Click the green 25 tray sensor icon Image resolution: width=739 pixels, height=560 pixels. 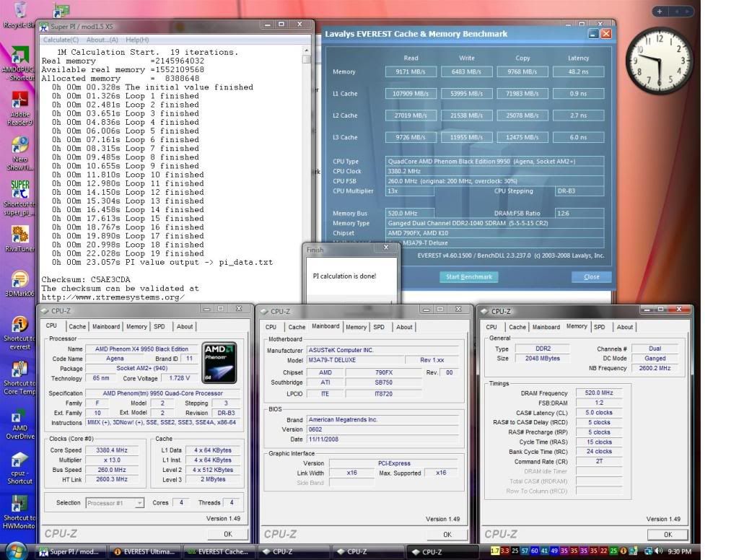click(x=613, y=551)
